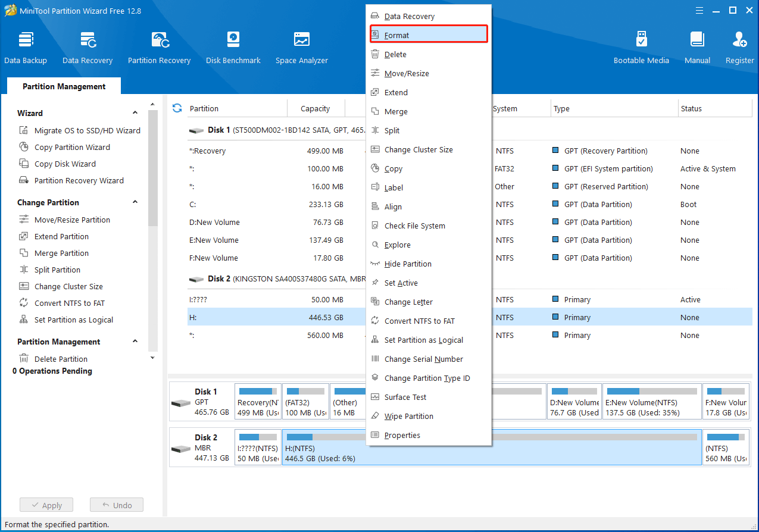Choose Move/Resize from the context menu
Screen dimensions: 759x532
click(429, 73)
